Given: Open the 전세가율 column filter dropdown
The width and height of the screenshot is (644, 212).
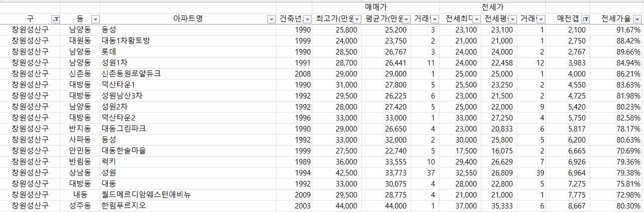Looking at the screenshot, I should pos(638,19).
